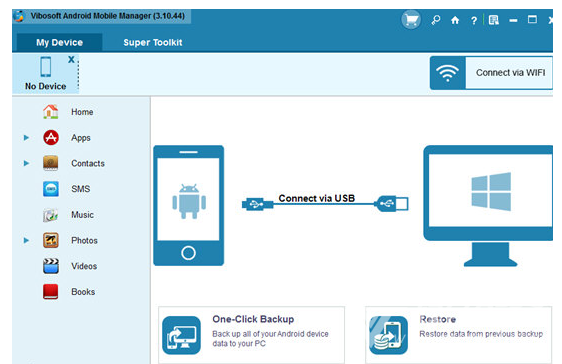
Task: Open Apps in the sidebar
Action: (81, 138)
